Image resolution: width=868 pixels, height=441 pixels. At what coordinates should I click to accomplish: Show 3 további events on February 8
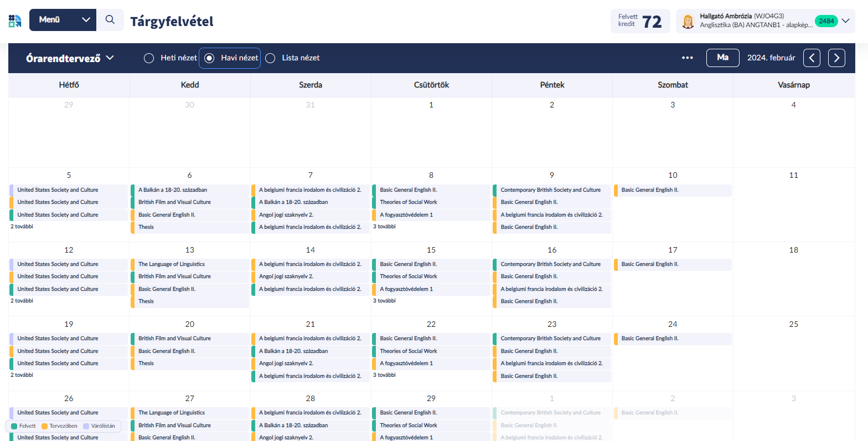pyautogui.click(x=384, y=227)
